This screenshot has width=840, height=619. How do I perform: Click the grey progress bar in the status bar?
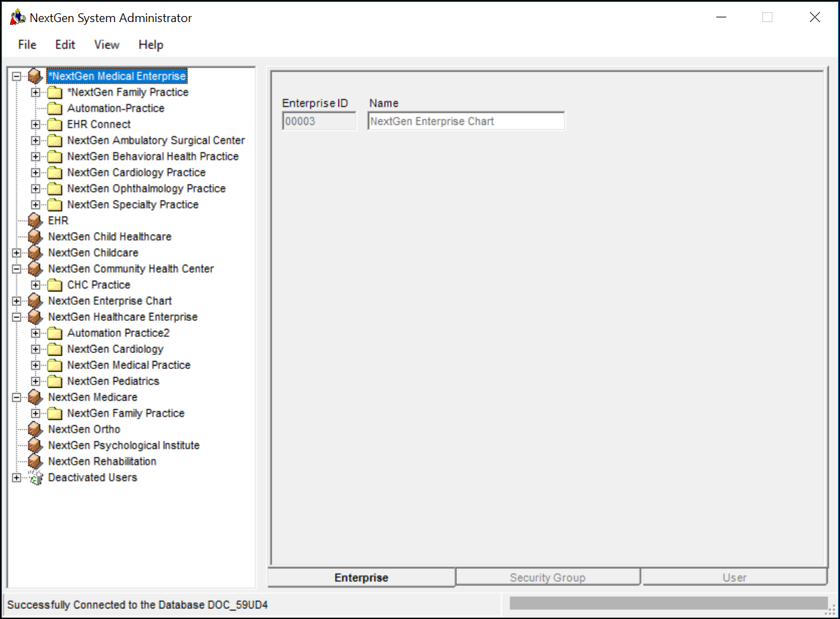click(668, 604)
